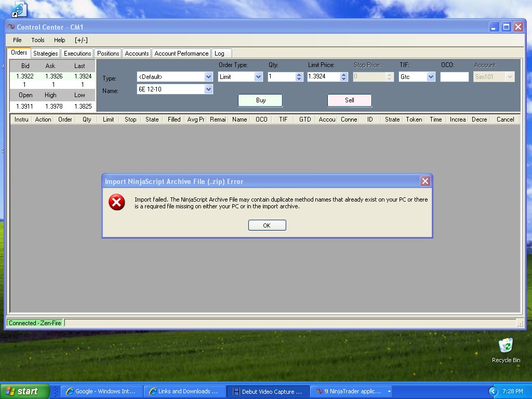
Task: Minimize the Control Center window
Action: pos(494,27)
